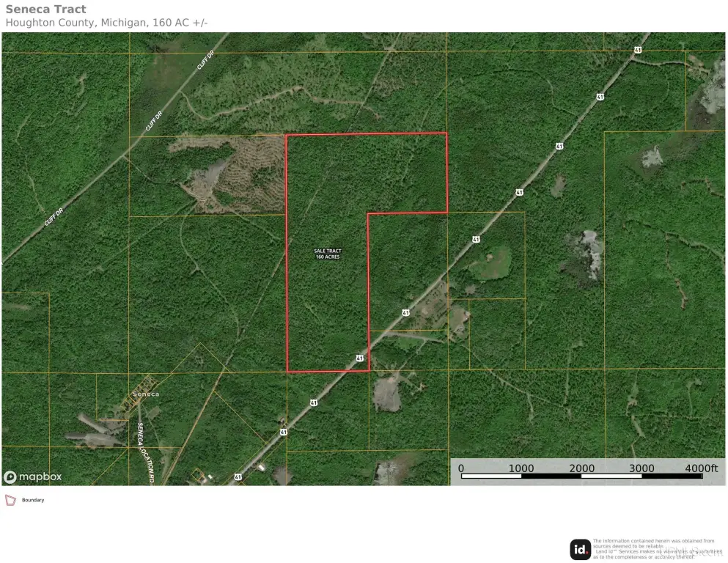
Task: Click the 0 mark on the scale bar
Action: (461, 468)
